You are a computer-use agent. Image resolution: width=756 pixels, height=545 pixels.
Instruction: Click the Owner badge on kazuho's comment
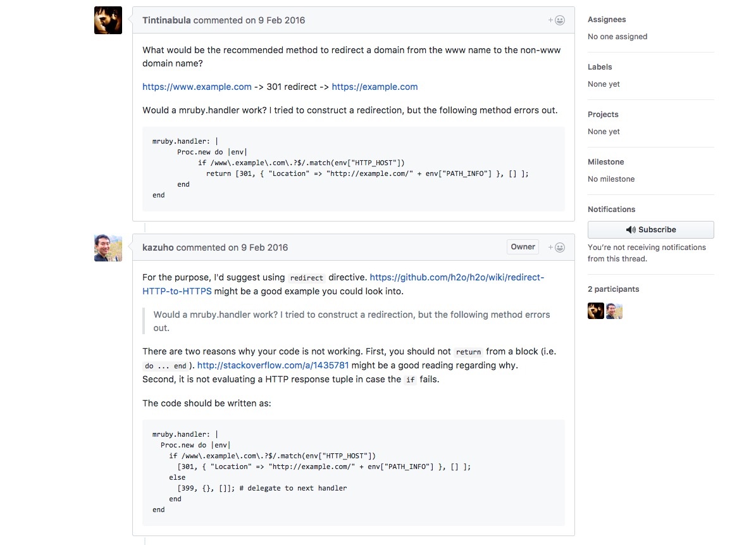(x=523, y=247)
